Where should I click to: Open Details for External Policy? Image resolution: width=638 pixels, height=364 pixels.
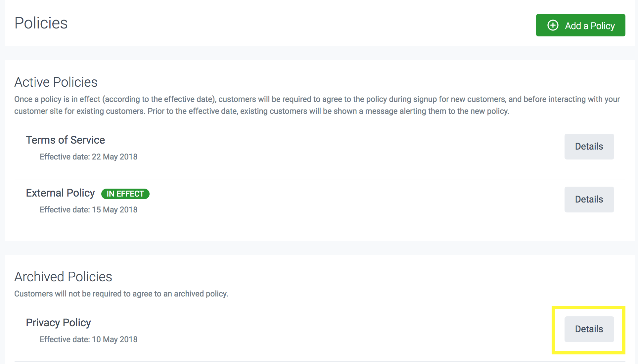589,200
